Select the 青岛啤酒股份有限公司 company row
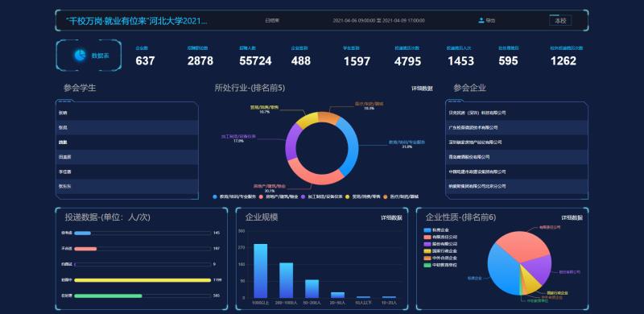This screenshot has width=644, height=314. tap(517, 157)
